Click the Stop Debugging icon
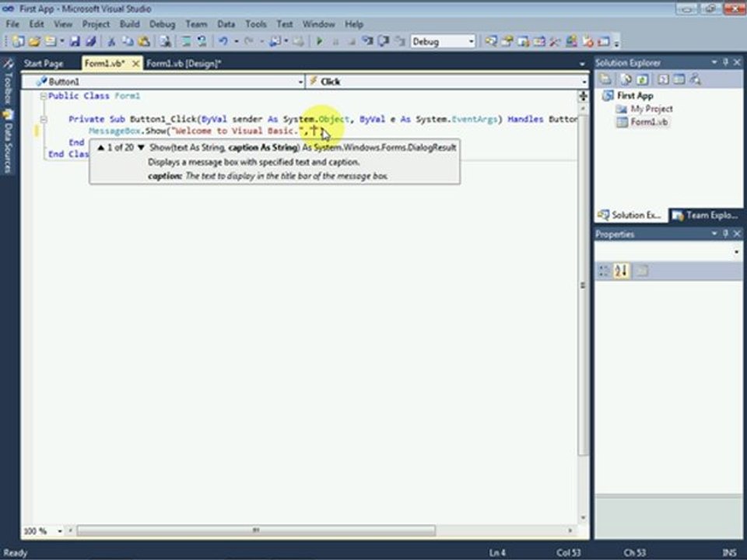The image size is (747, 560). pyautogui.click(x=351, y=42)
